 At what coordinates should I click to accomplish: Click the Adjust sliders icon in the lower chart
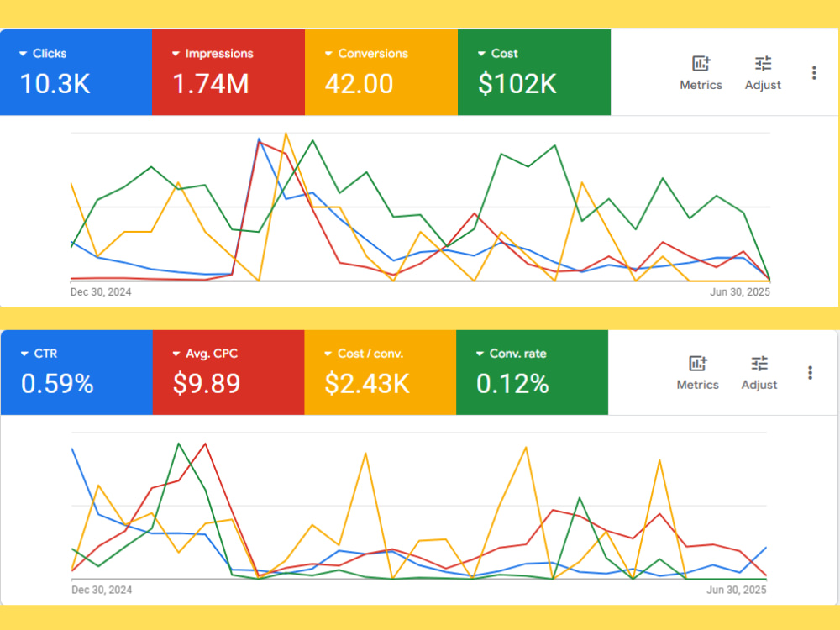pyautogui.click(x=759, y=364)
